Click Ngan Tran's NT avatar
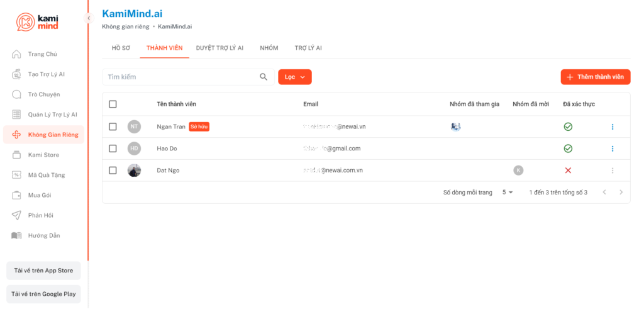This screenshot has height=336, width=644. coord(135,126)
